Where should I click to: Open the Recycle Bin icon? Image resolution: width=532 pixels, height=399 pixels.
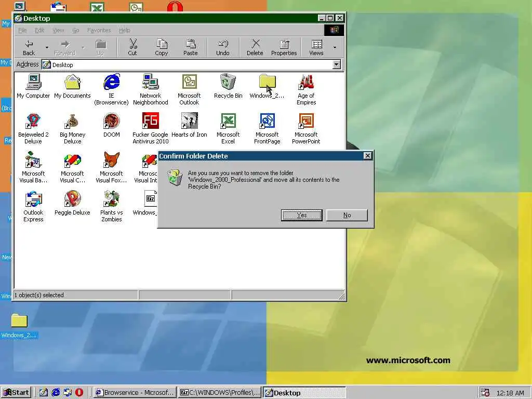click(228, 86)
